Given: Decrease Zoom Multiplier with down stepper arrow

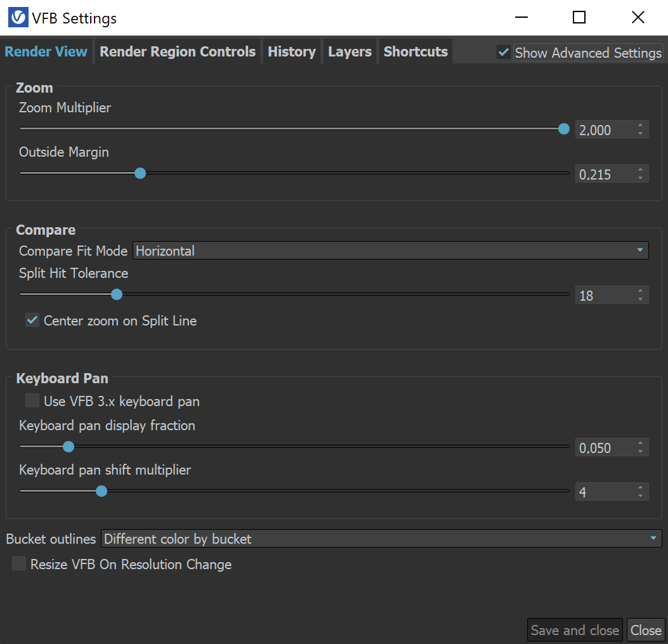Looking at the screenshot, I should pyautogui.click(x=640, y=134).
